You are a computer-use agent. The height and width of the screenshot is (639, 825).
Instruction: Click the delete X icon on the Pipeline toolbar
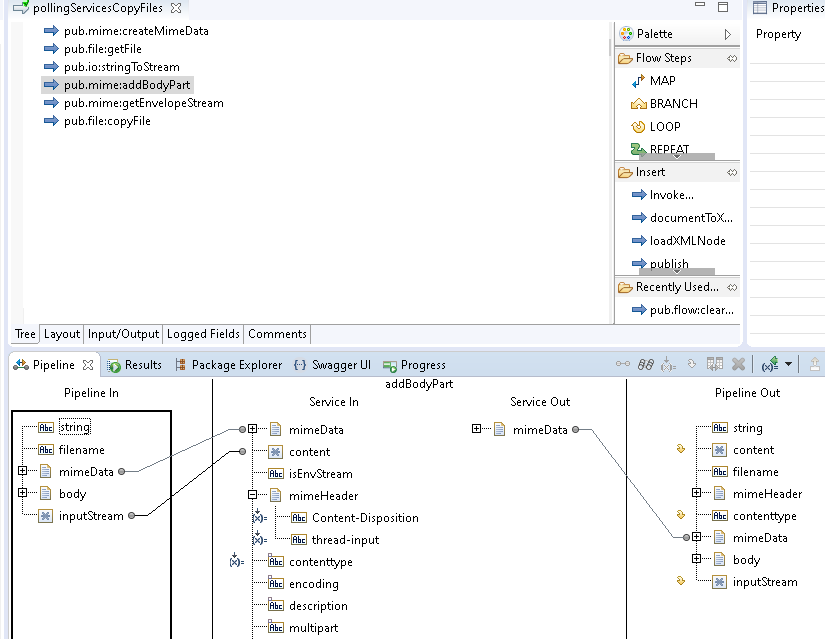(x=740, y=363)
